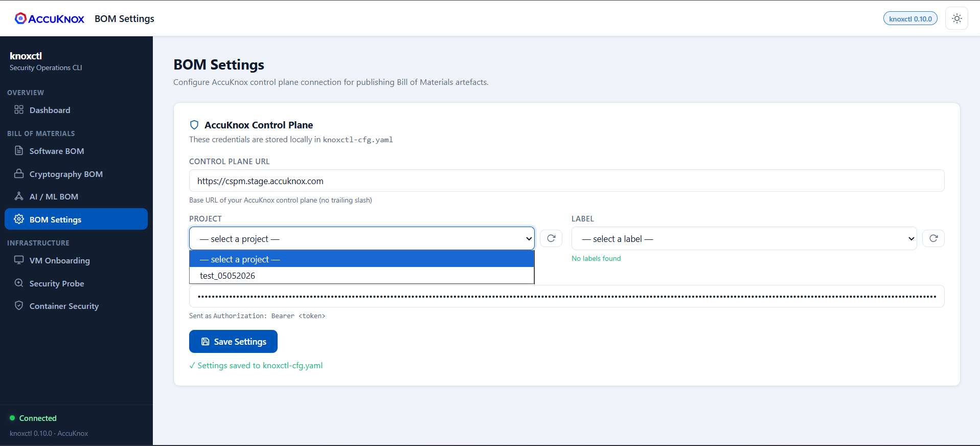Image resolution: width=980 pixels, height=446 pixels.
Task: Click the 'BOM Settings' header breadcrumb title
Action: [124, 18]
